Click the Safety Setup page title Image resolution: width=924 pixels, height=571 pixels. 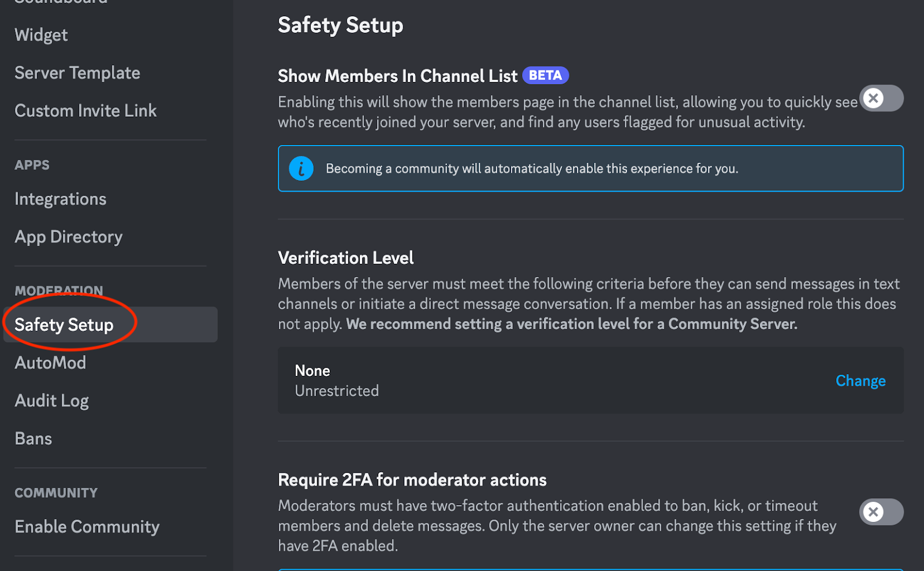pyautogui.click(x=340, y=25)
